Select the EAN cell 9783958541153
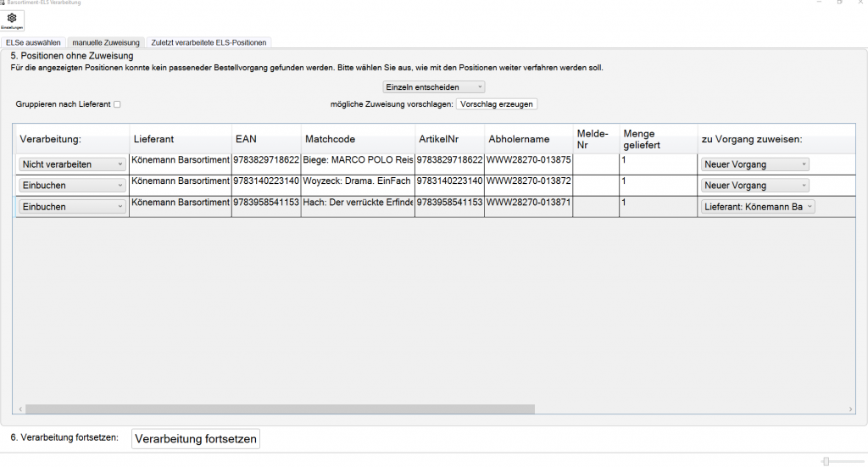Image resolution: width=868 pixels, height=467 pixels. (266, 203)
